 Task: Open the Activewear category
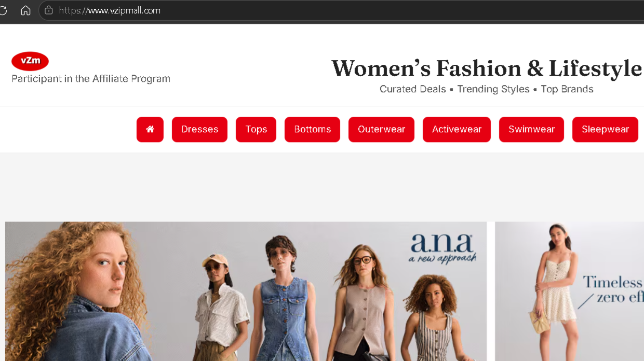pos(457,129)
